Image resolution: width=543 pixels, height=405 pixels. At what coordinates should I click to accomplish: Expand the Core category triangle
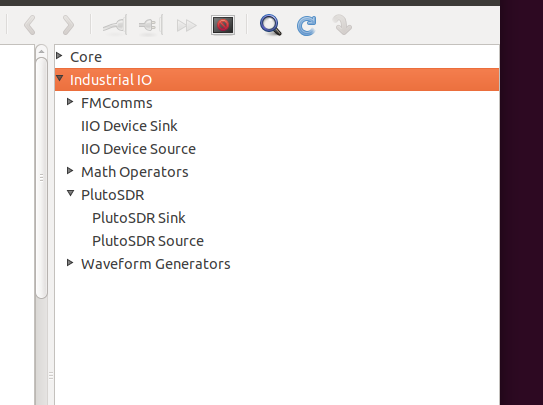(x=59, y=55)
